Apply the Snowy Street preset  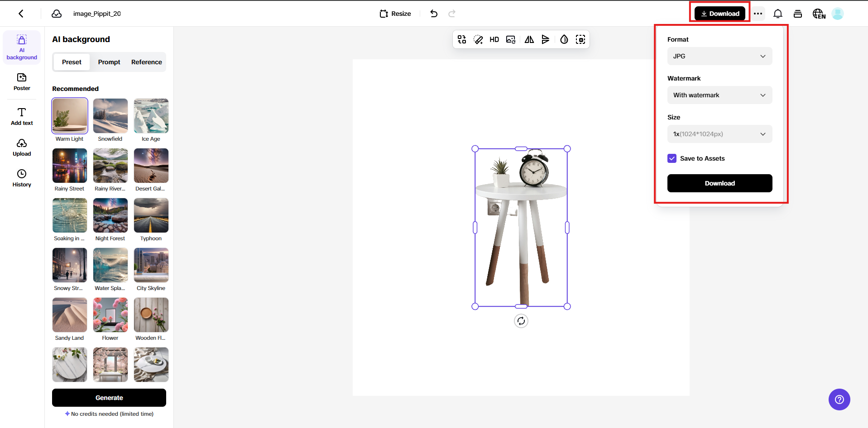point(70,265)
